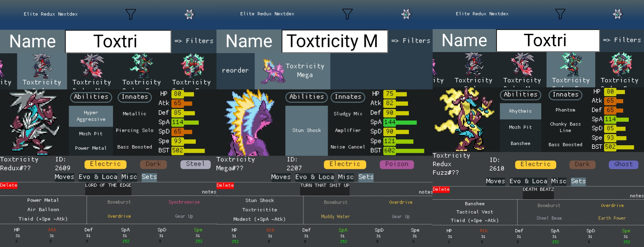Select the "Earth Power" move
This screenshot has width=644, height=247.
click(612, 218)
